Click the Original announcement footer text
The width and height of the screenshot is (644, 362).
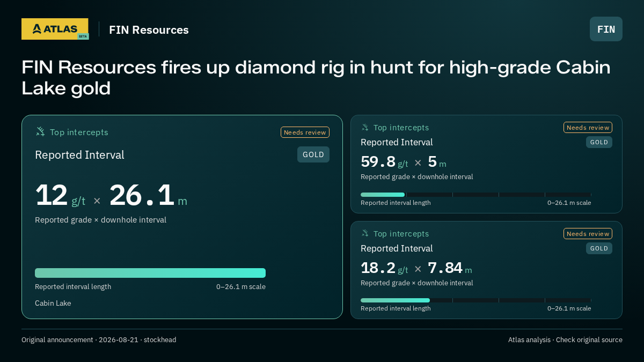coord(99,339)
